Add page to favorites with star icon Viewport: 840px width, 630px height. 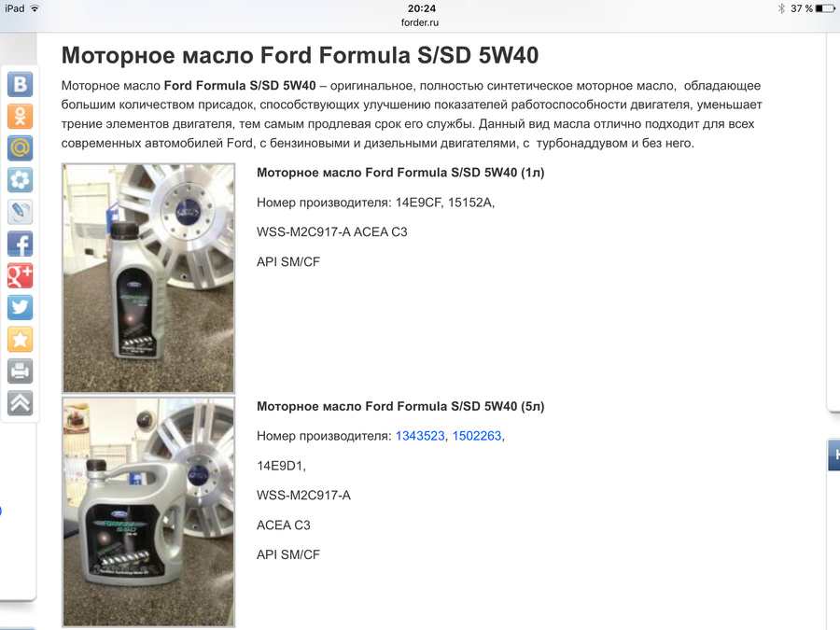pos(20,340)
